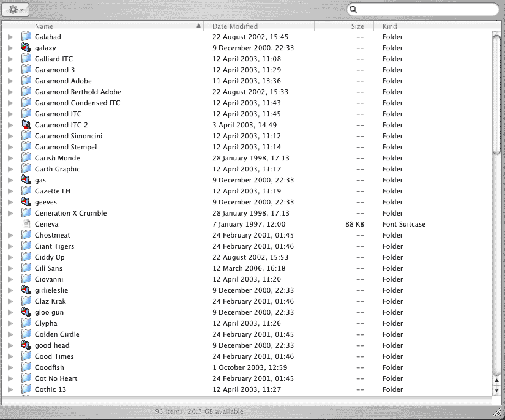This screenshot has width=505, height=420.
Task: Select the Good Times folder icon
Action: [x=26, y=356]
